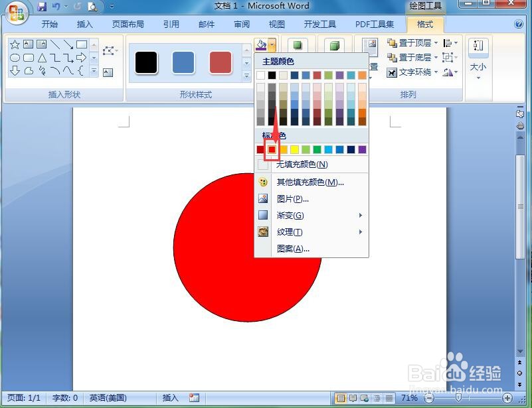Open the Office button menu
This screenshot has width=532, height=408.
coord(16,13)
